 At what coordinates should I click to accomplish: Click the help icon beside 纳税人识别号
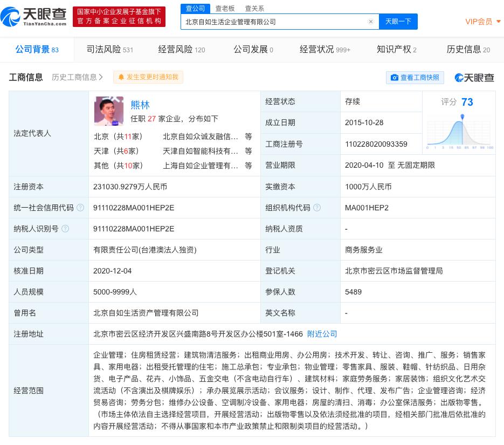pyautogui.click(x=65, y=229)
